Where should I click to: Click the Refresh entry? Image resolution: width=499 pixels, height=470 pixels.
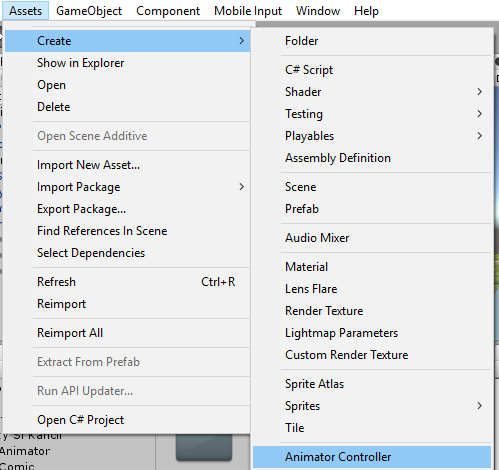[127, 282]
